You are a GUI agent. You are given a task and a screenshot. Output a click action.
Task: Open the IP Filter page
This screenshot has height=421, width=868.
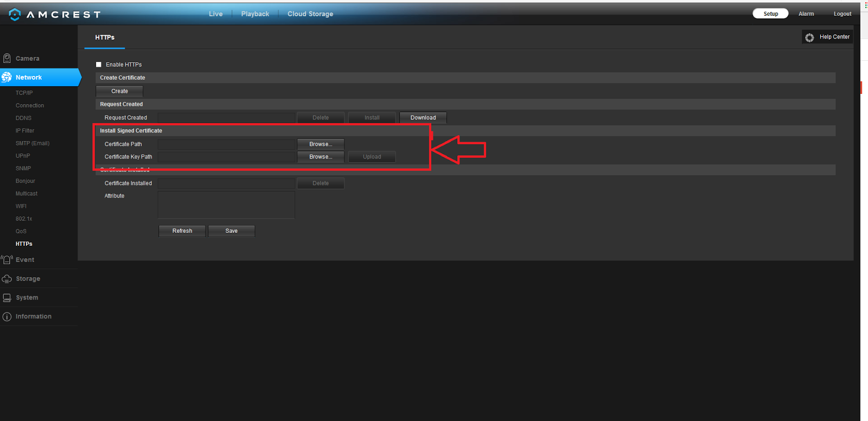tap(25, 131)
